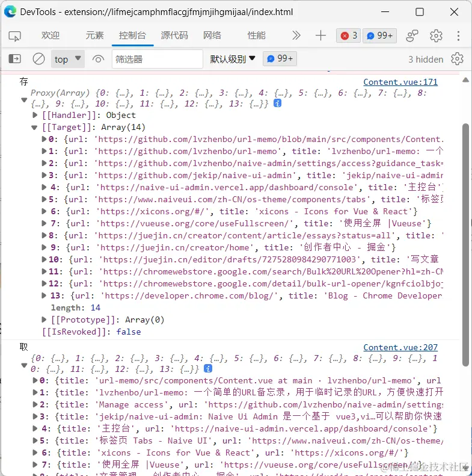Open the 网络 tab
Image resolution: width=472 pixels, height=476 pixels.
point(212,36)
